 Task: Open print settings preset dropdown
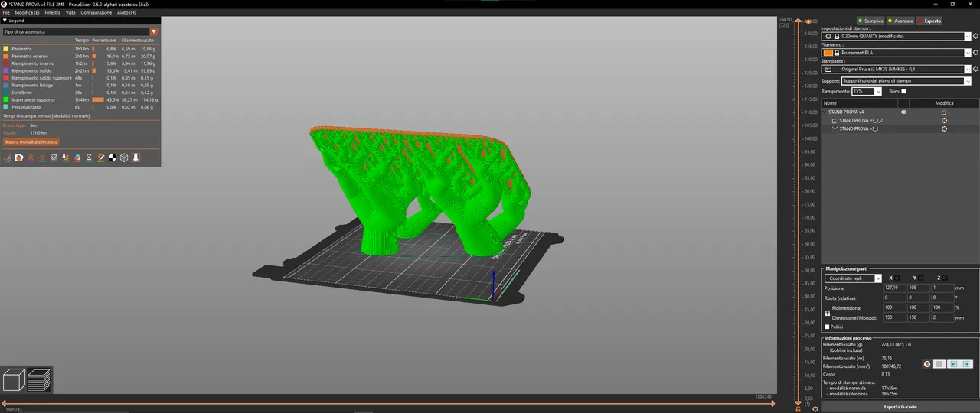tap(968, 36)
